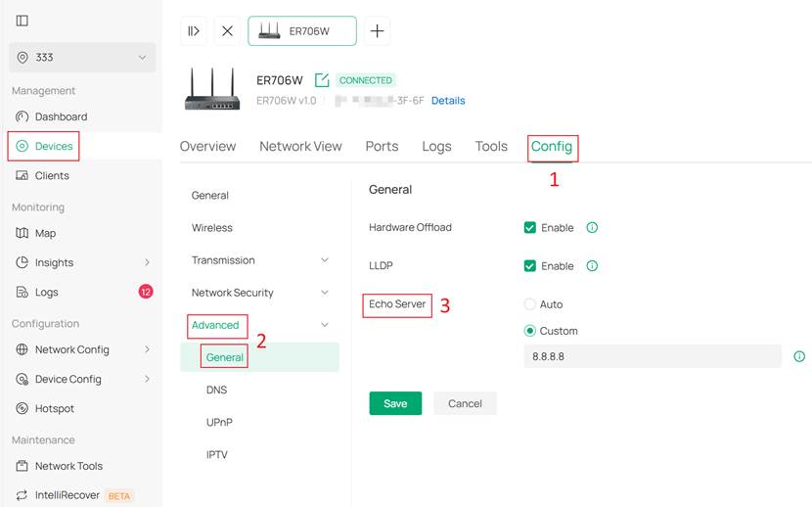Click the edit device name icon

click(x=322, y=80)
